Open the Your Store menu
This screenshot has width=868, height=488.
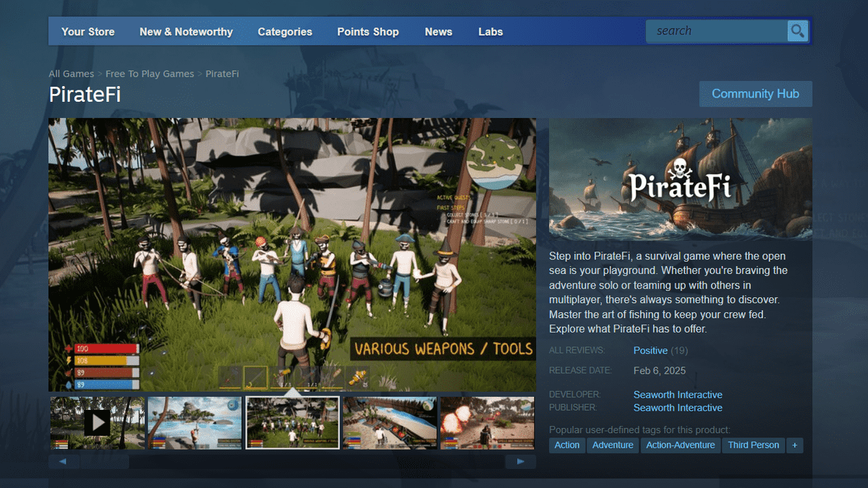click(88, 32)
